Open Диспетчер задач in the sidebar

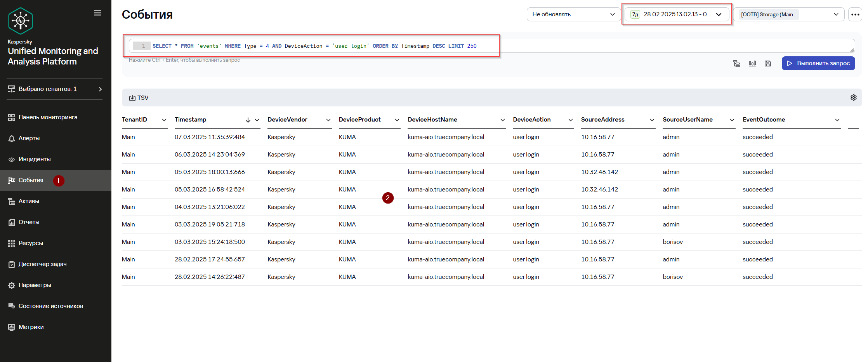[x=56, y=264]
